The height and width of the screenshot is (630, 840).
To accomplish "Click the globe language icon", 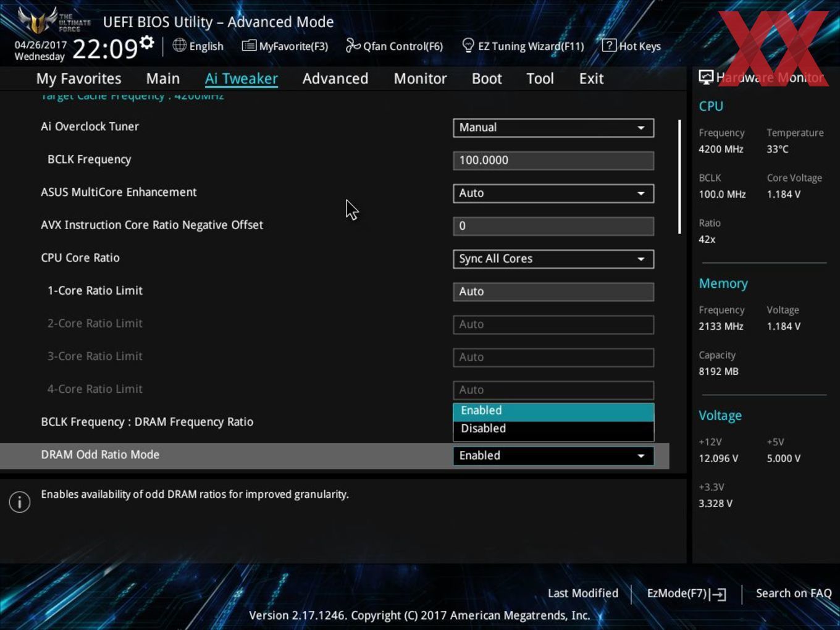I will point(179,45).
